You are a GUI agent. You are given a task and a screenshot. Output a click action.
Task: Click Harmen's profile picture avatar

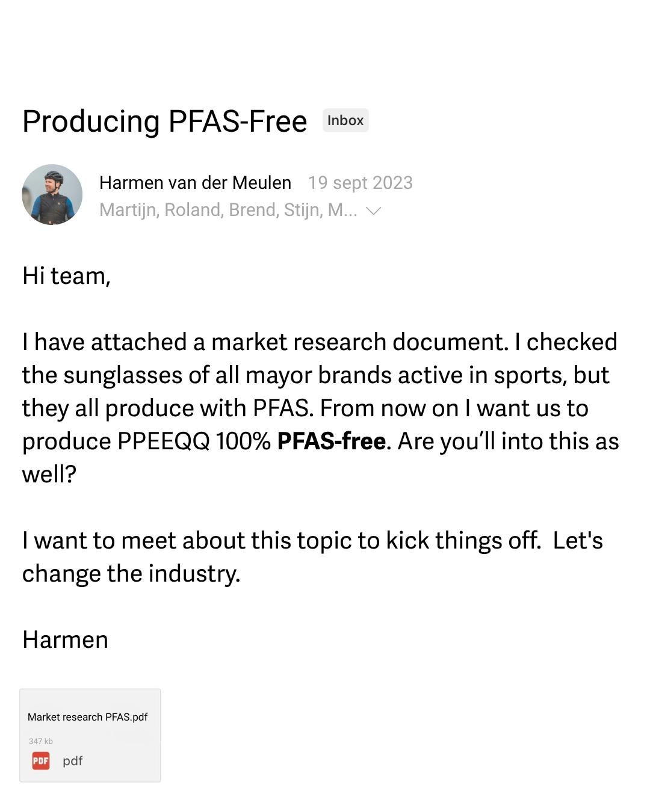click(x=52, y=195)
